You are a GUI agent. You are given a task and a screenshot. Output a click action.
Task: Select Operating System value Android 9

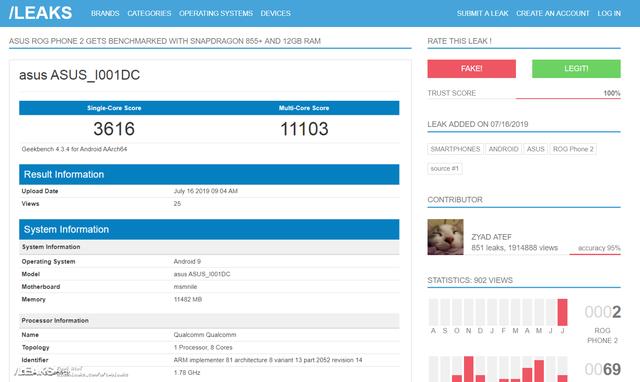click(187, 262)
